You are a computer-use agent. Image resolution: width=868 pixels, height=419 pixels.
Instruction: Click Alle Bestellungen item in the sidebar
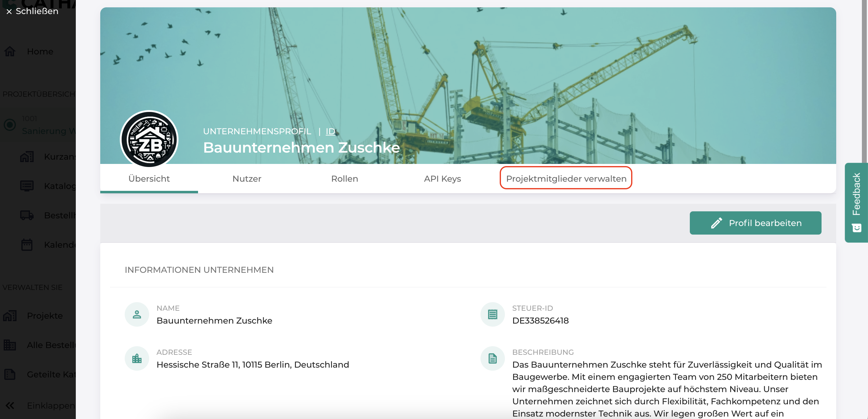[52, 345]
